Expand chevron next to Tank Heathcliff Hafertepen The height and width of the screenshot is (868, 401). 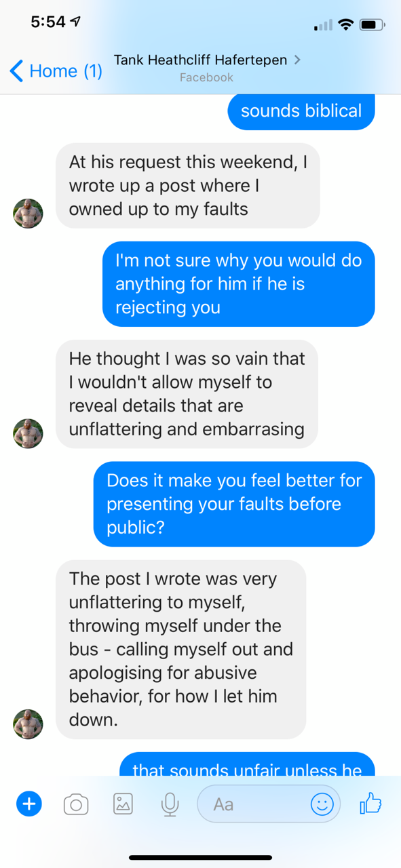point(297,60)
